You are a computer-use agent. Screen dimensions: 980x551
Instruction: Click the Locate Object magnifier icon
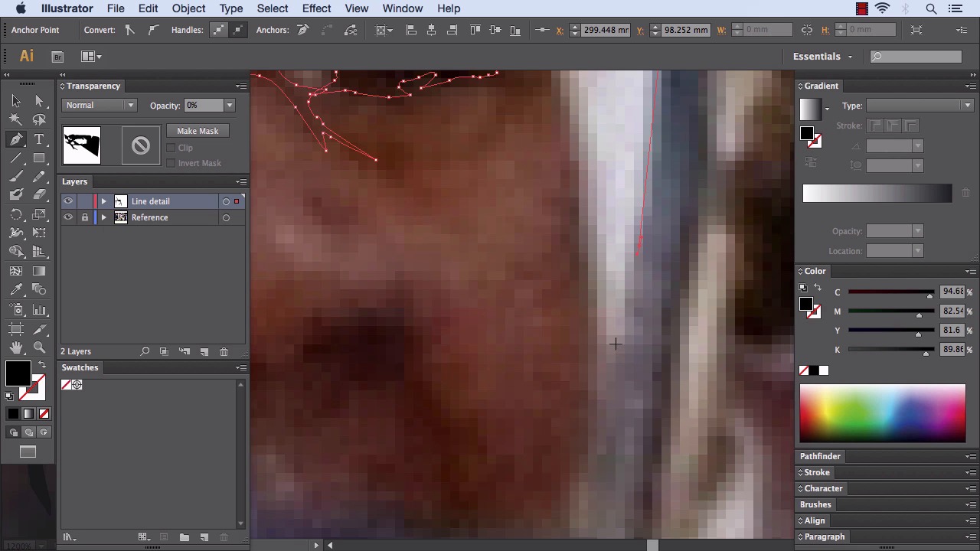tap(145, 352)
